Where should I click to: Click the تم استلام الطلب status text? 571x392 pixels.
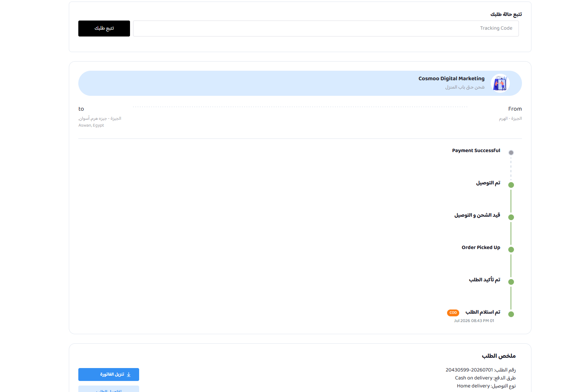click(483, 312)
